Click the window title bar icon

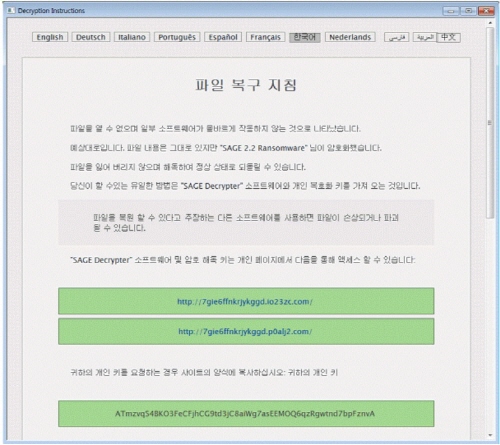pos(11,10)
